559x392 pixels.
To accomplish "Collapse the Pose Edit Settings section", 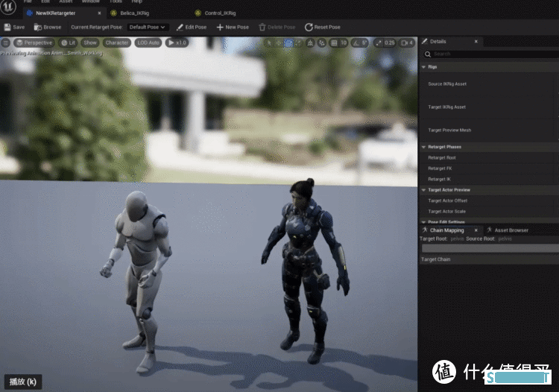I will point(423,222).
